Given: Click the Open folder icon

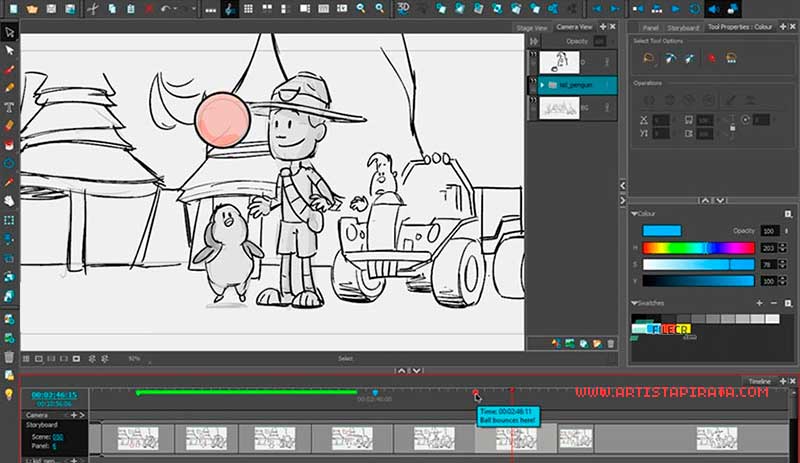Looking at the screenshot, I should [32, 9].
